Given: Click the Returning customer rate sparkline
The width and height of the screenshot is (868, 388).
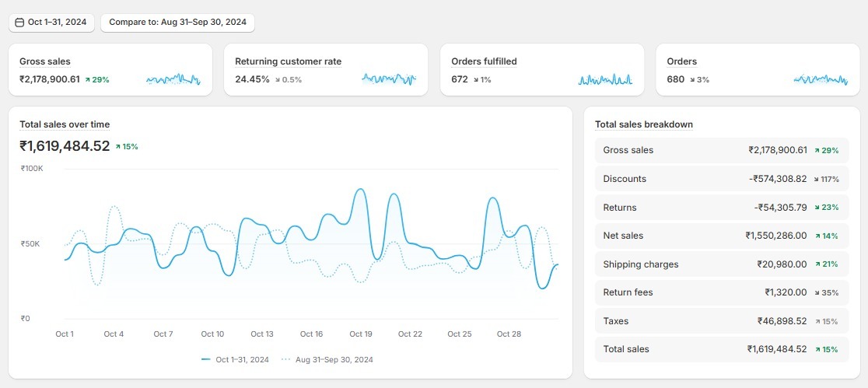Looking at the screenshot, I should click(388, 79).
